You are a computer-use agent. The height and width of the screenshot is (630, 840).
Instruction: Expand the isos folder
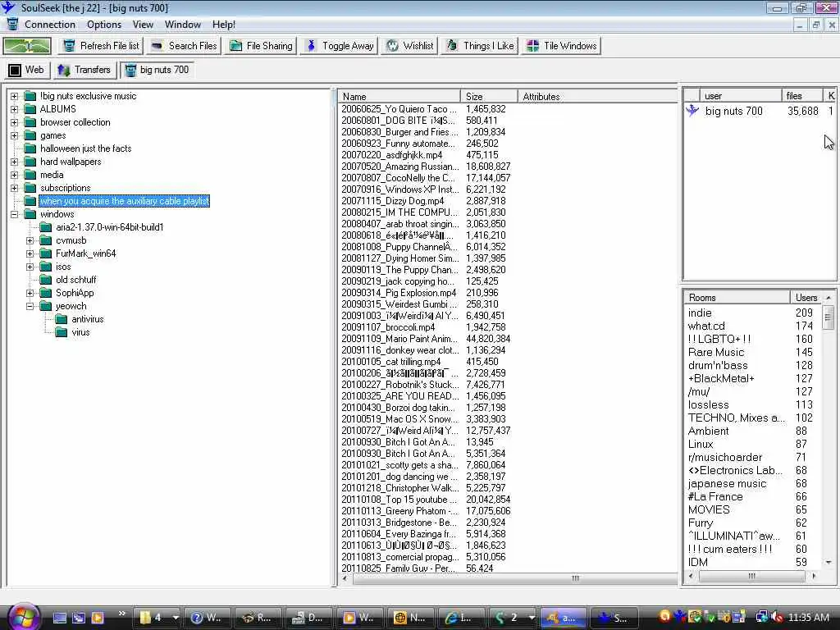pyautogui.click(x=30, y=267)
